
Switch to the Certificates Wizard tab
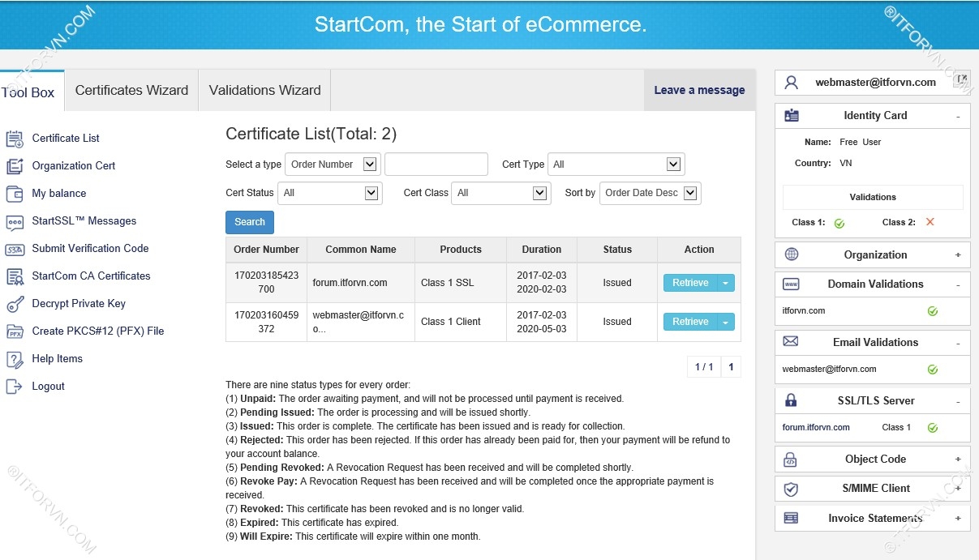pyautogui.click(x=131, y=91)
